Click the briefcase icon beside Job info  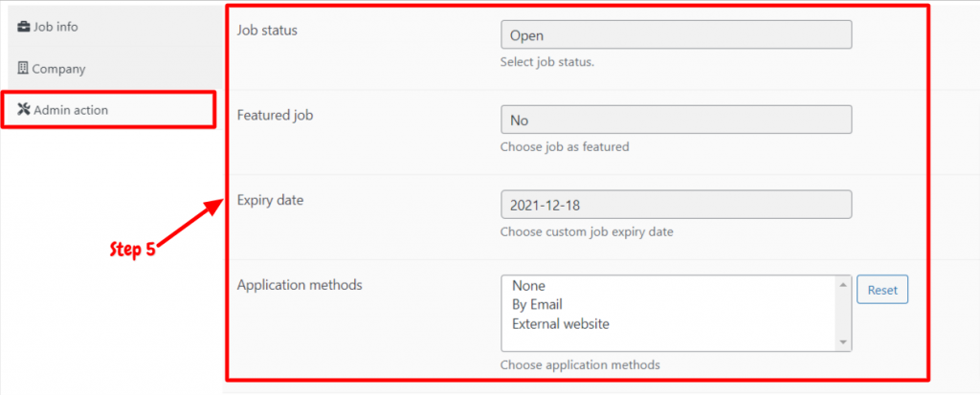pyautogui.click(x=24, y=27)
